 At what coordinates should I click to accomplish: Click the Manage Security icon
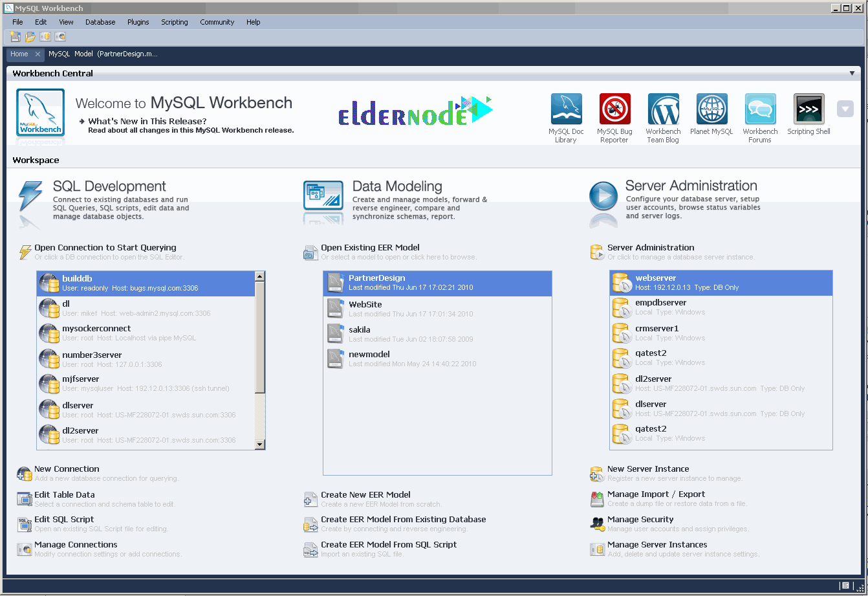[x=596, y=524]
